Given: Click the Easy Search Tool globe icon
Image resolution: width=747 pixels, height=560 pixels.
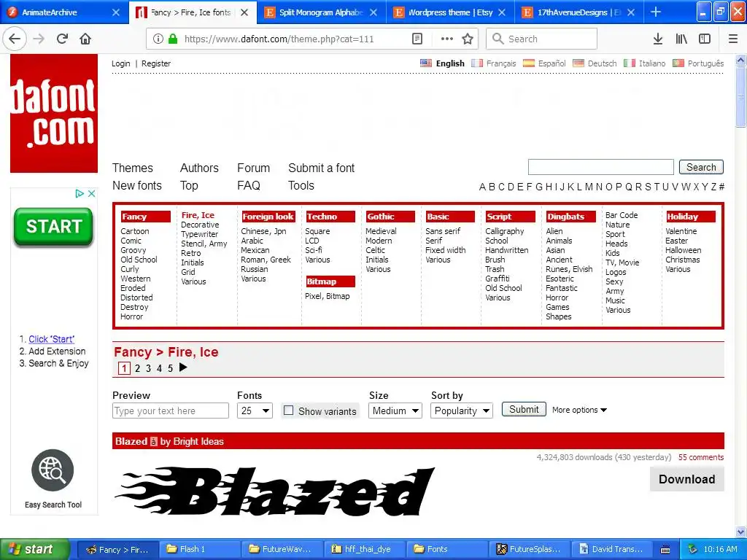Looking at the screenshot, I should (x=53, y=470).
